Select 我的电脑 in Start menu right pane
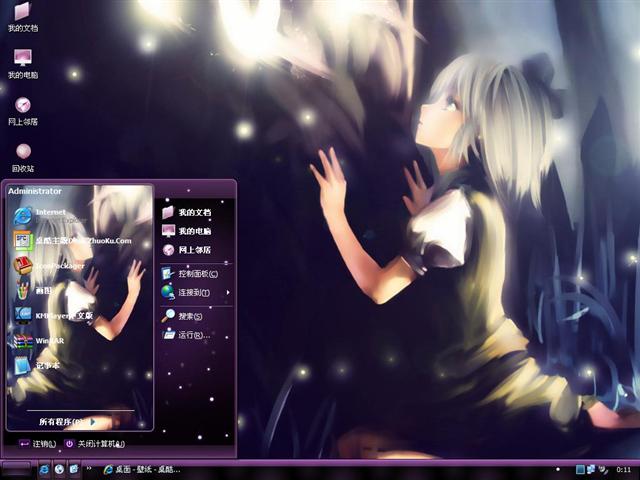The height and width of the screenshot is (480, 640). tap(187, 231)
